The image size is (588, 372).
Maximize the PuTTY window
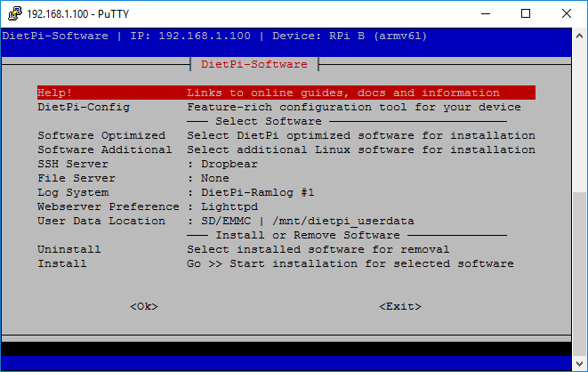point(526,14)
